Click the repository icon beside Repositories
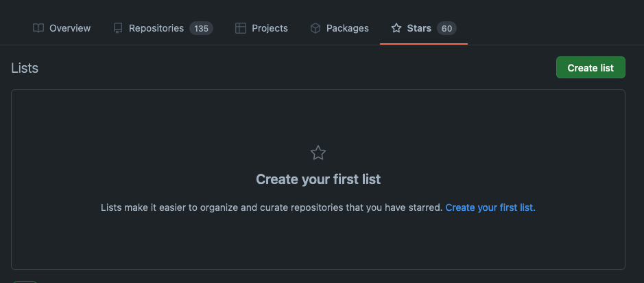644x283 pixels. tap(118, 28)
